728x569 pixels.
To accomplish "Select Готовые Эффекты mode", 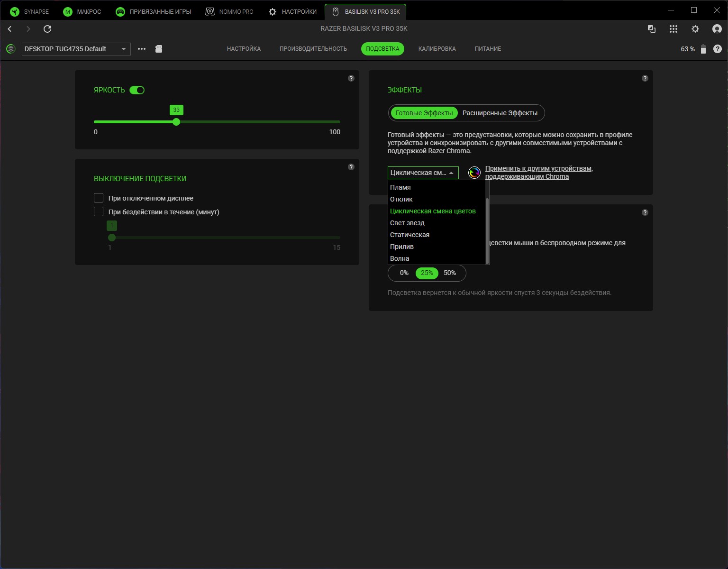I will (x=424, y=113).
